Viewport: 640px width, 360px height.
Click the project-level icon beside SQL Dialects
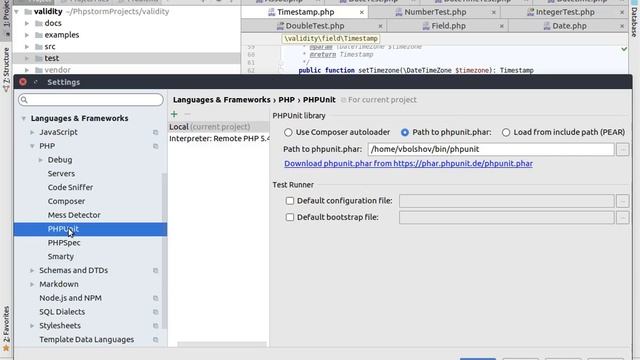pyautogui.click(x=156, y=312)
